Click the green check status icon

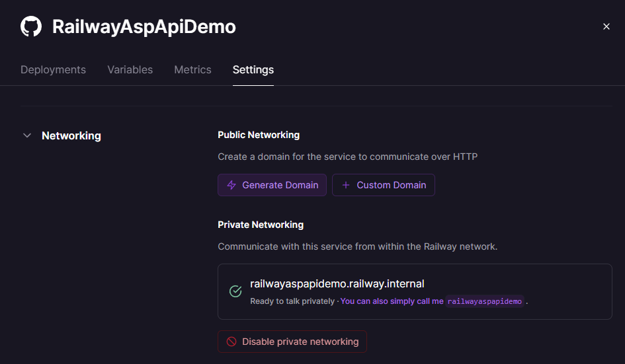click(x=235, y=291)
